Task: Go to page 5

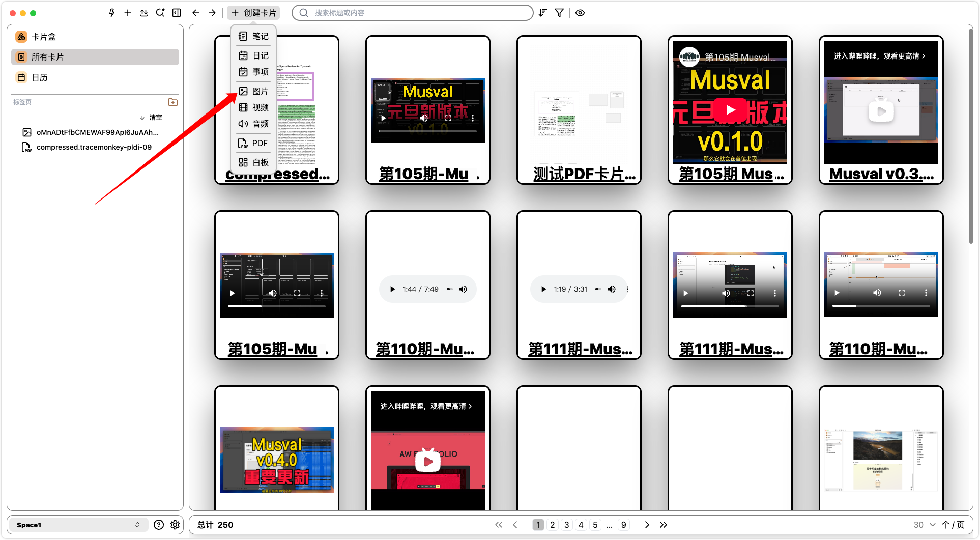Action: pos(595,525)
